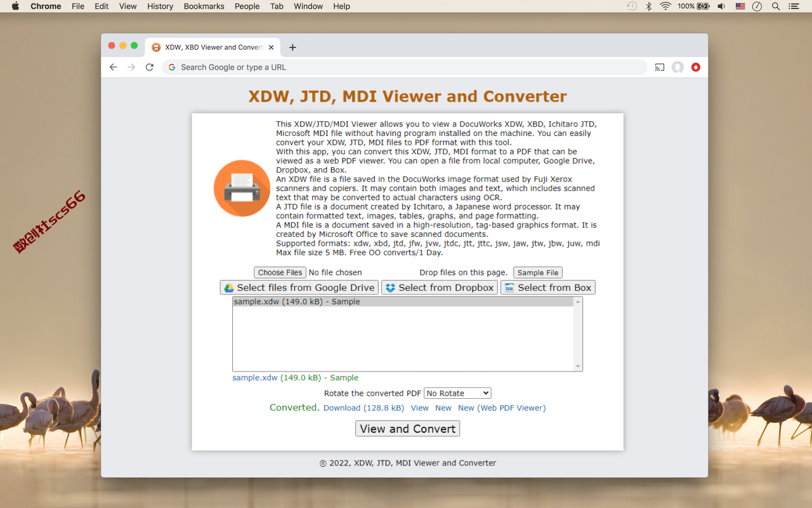Click the address bar search field
The height and width of the screenshot is (508, 812).
404,67
